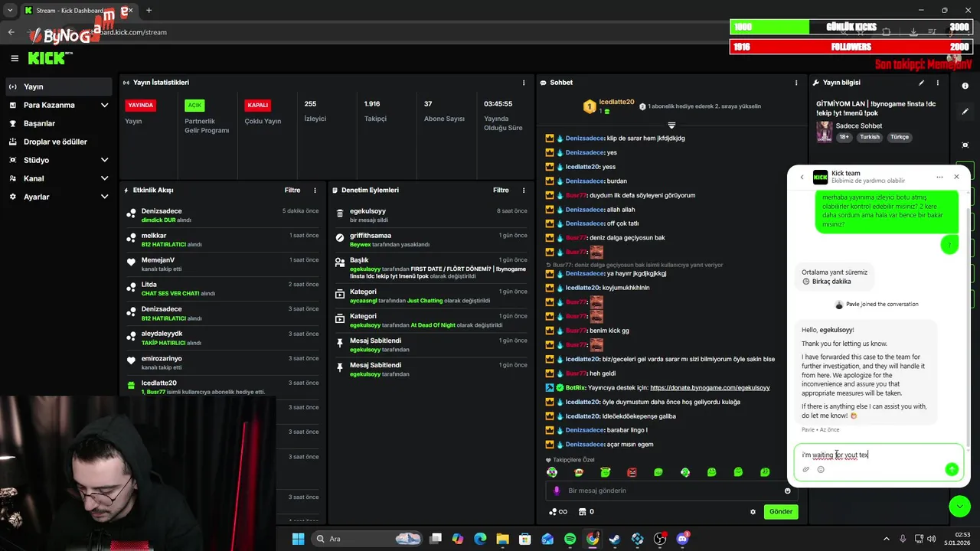This screenshot has height=551, width=980.
Task: Select the red angry emote in the emote row
Action: 632,472
